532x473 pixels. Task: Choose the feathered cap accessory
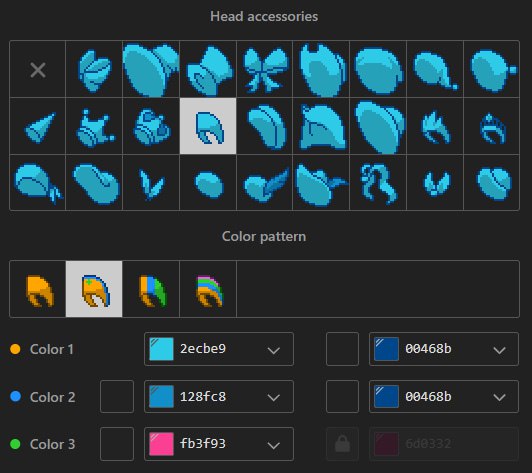[x=265, y=183]
